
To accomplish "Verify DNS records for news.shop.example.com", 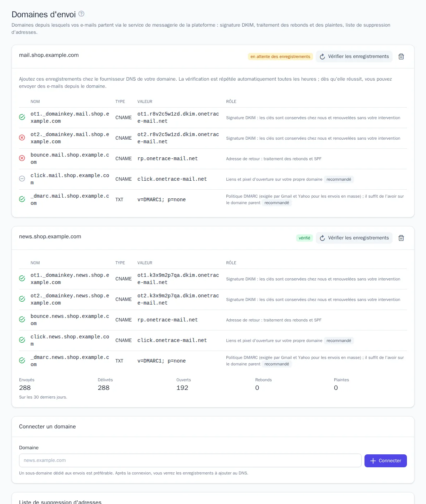I will pos(354,238).
